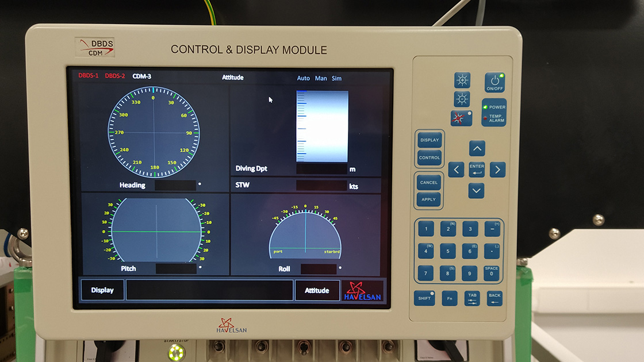
Task: Select the Pitch value field
Action: [x=176, y=268]
